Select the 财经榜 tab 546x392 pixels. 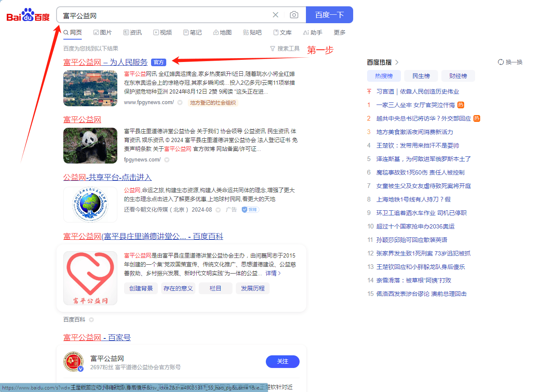coord(458,76)
